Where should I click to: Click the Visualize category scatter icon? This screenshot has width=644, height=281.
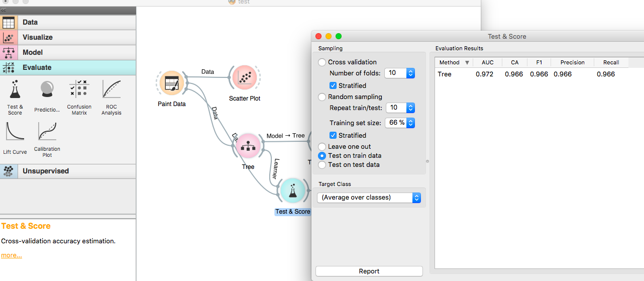8,38
